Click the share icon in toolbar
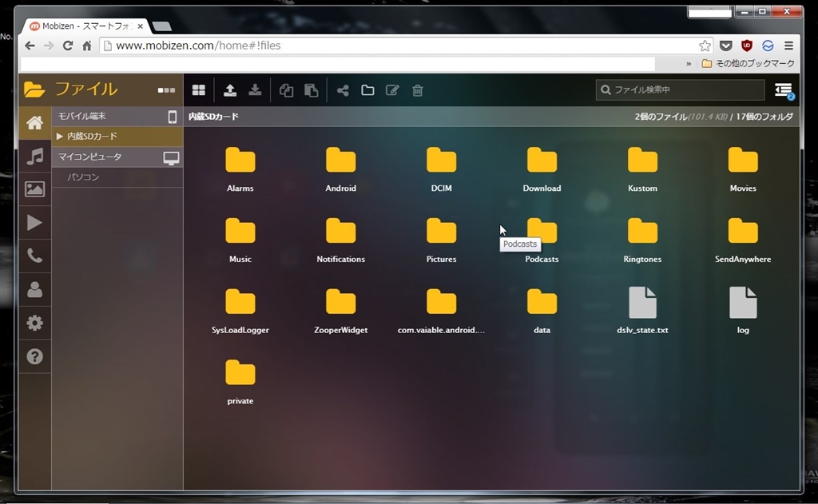Image resolution: width=818 pixels, height=504 pixels. [343, 90]
